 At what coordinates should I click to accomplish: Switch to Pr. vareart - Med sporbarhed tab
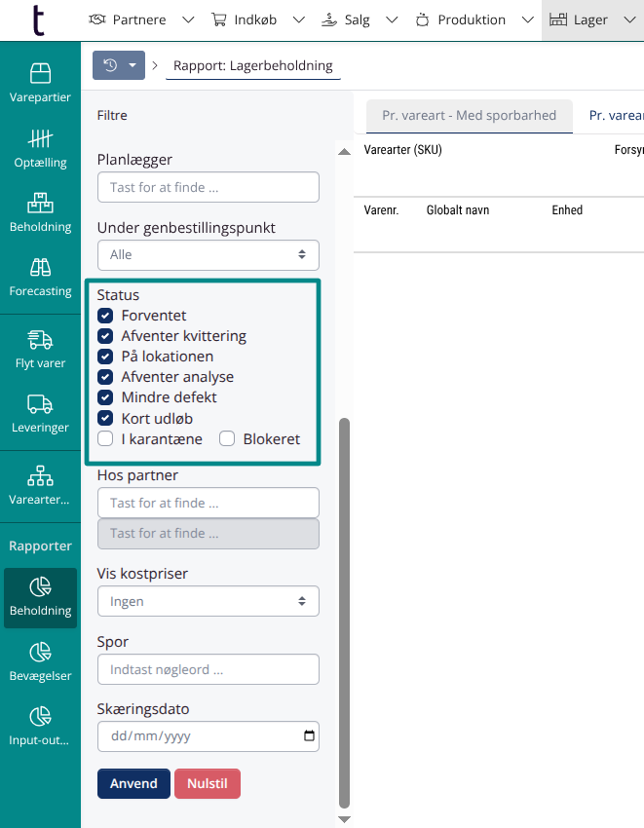(x=469, y=115)
